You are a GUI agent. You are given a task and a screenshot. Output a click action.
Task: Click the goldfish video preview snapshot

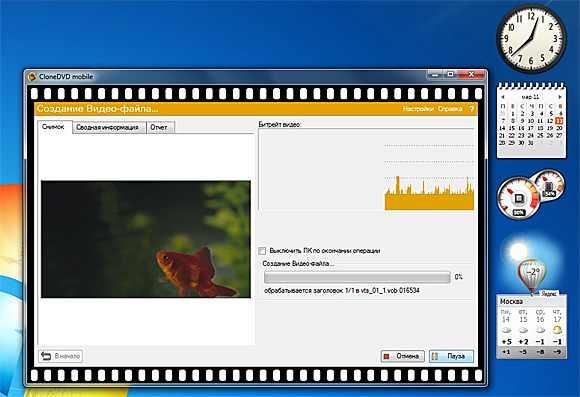point(146,239)
